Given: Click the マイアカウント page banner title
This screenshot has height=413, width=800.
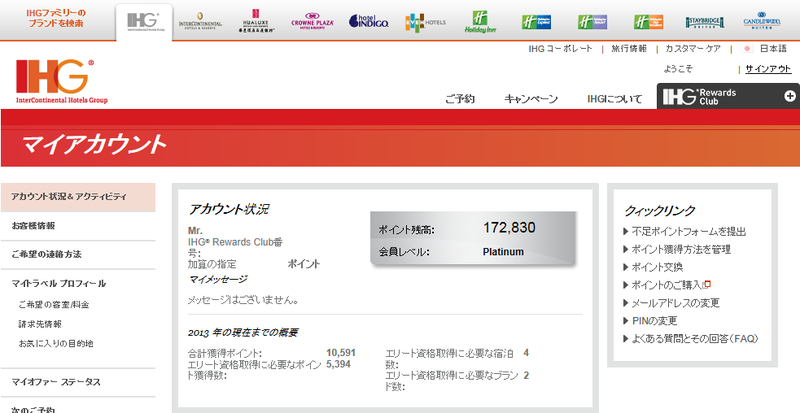Looking at the screenshot, I should [94, 145].
